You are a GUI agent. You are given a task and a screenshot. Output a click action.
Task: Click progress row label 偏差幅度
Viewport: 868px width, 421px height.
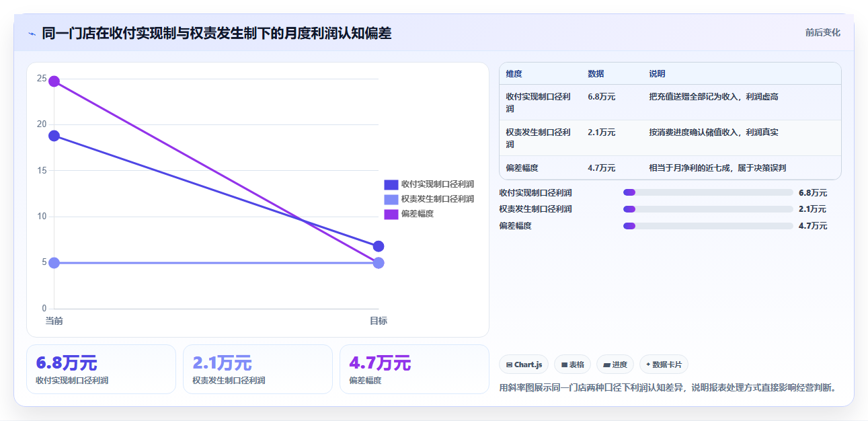[515, 226]
